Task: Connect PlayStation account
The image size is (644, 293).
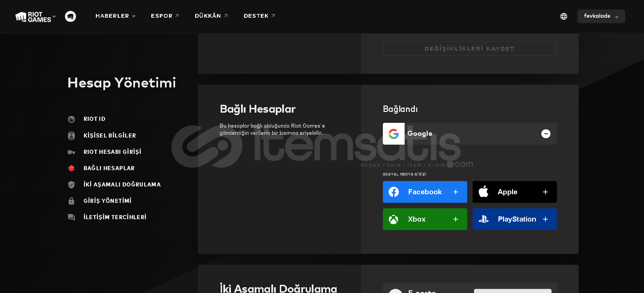Action: pos(515,219)
